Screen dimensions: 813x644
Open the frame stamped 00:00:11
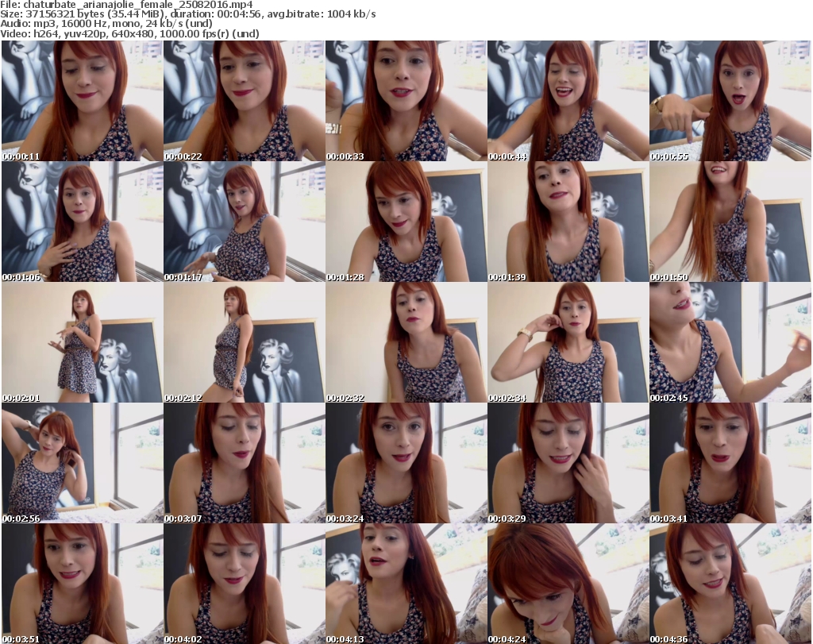82,101
